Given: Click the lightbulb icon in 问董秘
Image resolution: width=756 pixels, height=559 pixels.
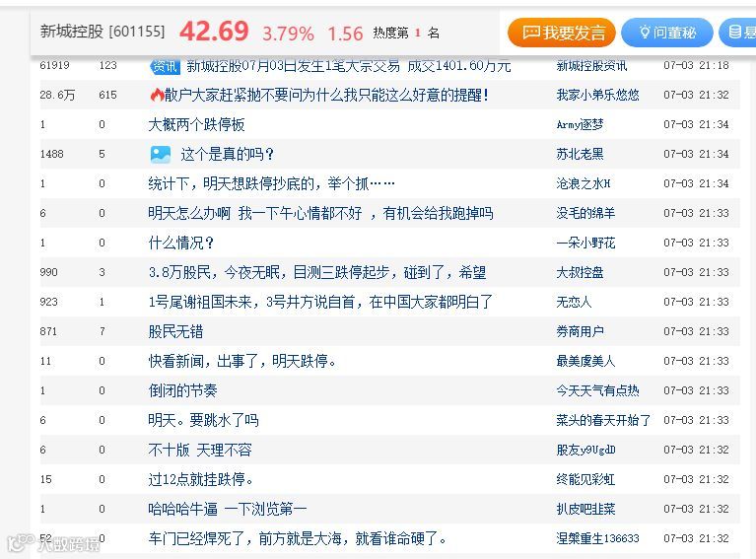Looking at the screenshot, I should (645, 33).
